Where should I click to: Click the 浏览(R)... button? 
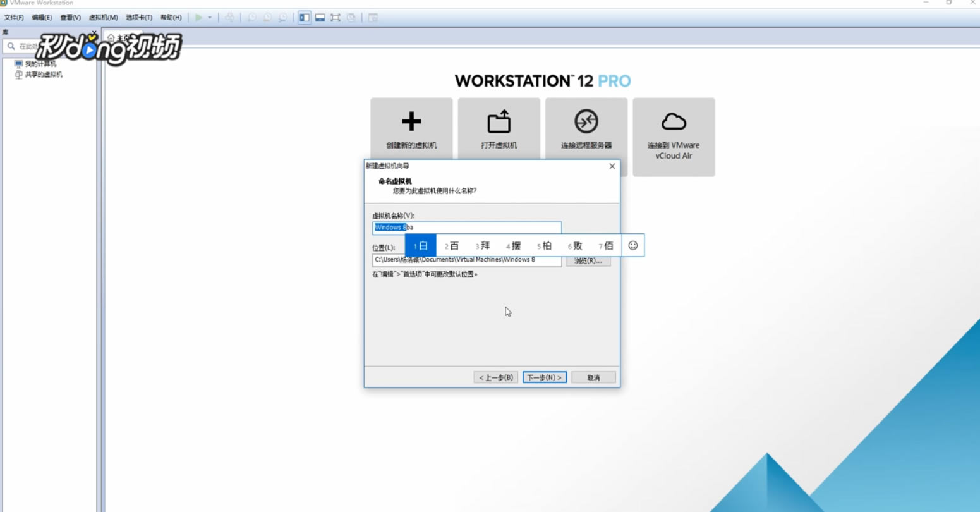(588, 260)
